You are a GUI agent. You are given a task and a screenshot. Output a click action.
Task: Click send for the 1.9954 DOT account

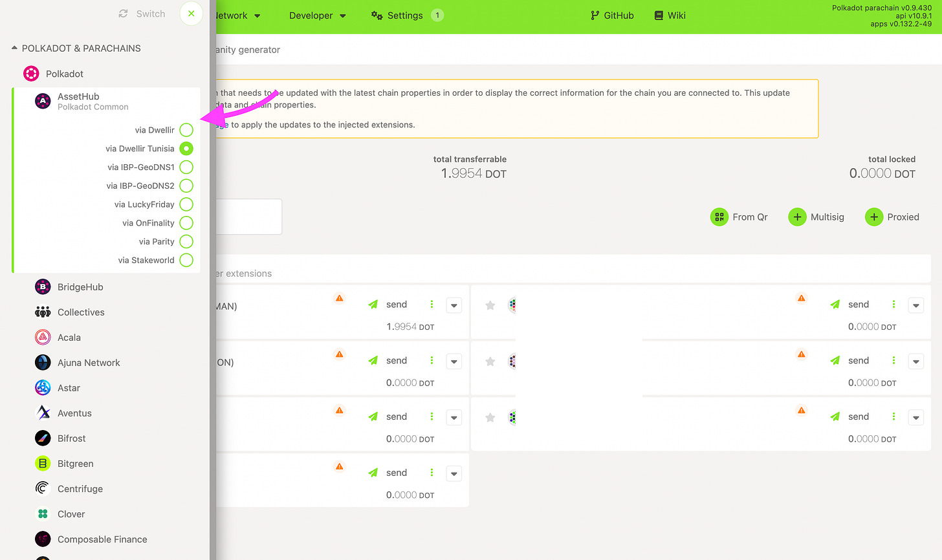(x=388, y=305)
